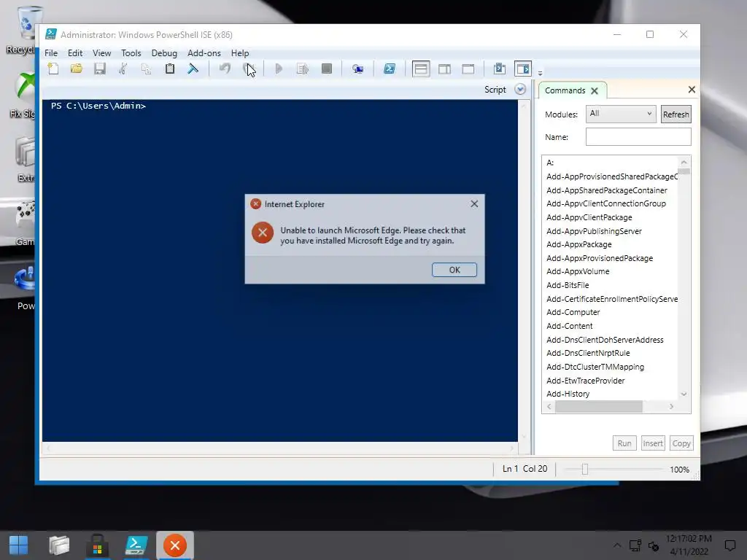Select Add-AppxVolume in command list

pos(578,271)
